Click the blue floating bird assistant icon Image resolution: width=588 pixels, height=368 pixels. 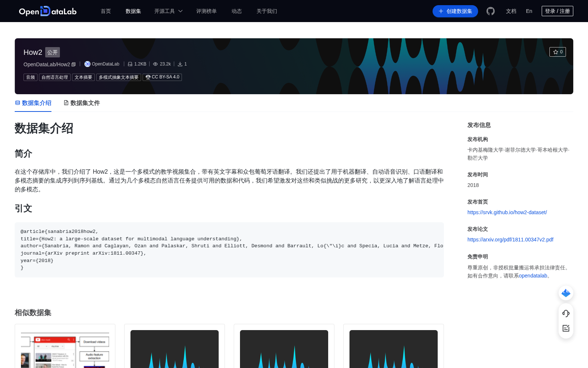click(566, 293)
